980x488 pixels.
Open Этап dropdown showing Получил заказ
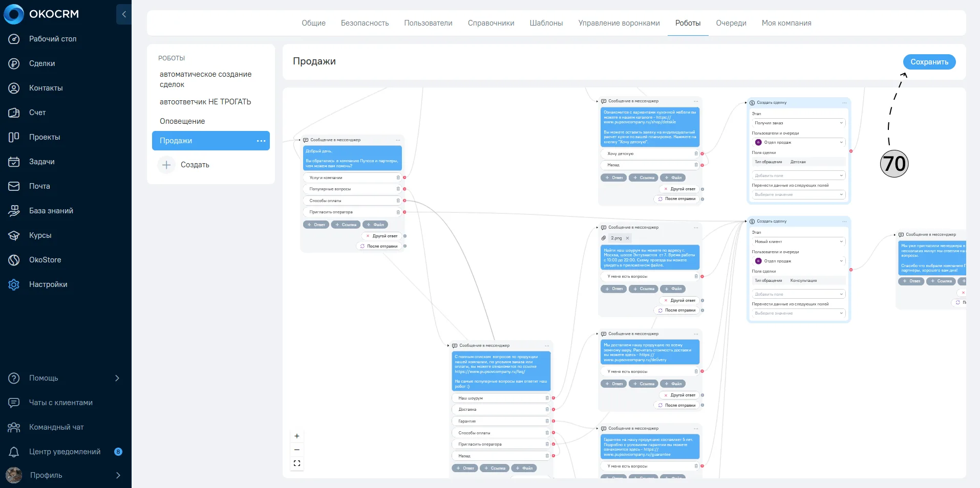[798, 123]
